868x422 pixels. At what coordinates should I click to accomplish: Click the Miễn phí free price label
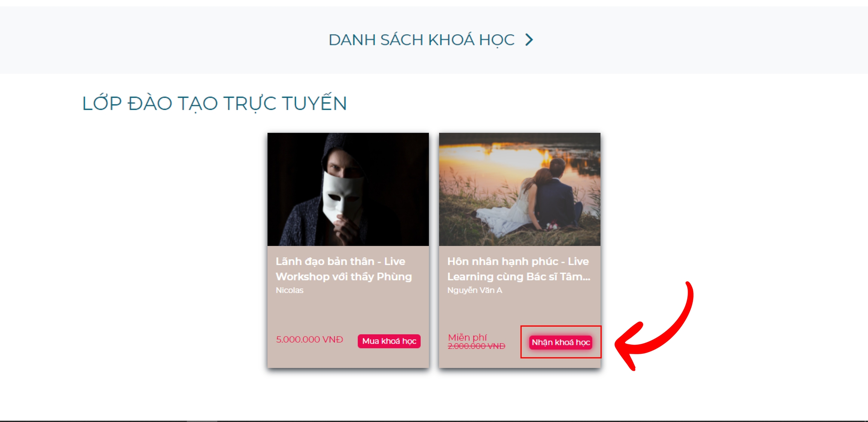pyautogui.click(x=467, y=337)
